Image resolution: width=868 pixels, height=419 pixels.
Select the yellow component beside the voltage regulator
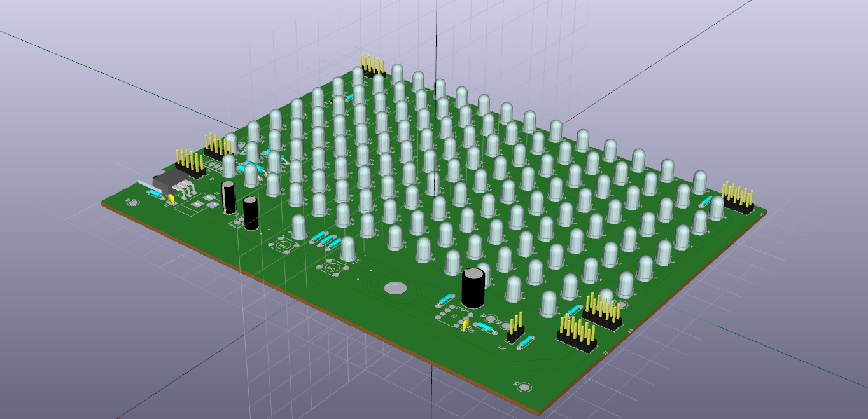(x=172, y=200)
